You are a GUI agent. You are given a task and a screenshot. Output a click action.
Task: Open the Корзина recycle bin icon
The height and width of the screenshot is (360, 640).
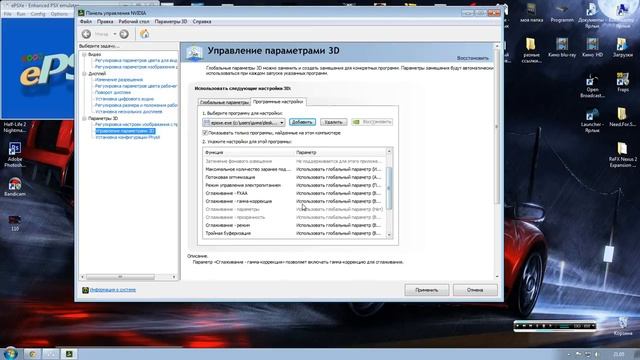pos(623,326)
